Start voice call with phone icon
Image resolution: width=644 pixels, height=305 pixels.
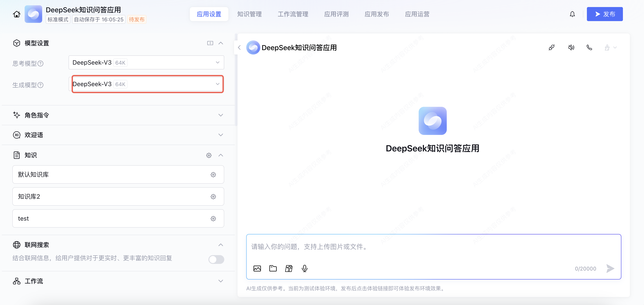click(x=589, y=47)
